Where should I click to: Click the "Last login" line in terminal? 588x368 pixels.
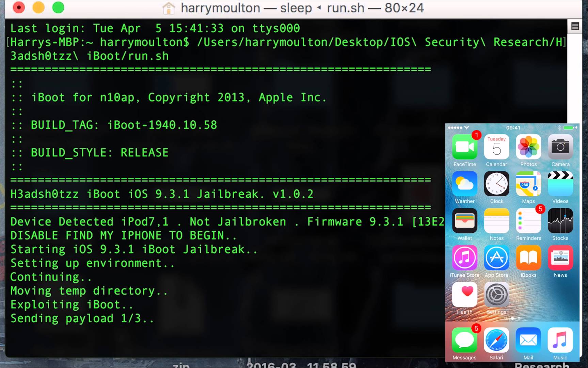coord(155,28)
